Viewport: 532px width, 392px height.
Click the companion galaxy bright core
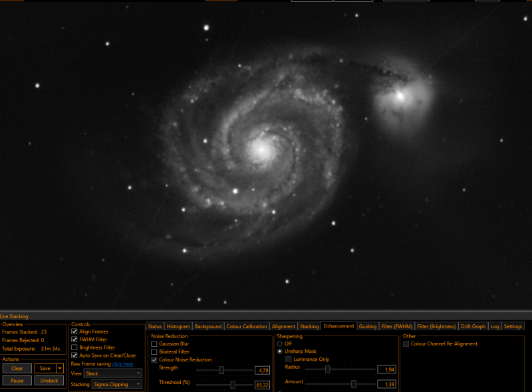coord(400,96)
